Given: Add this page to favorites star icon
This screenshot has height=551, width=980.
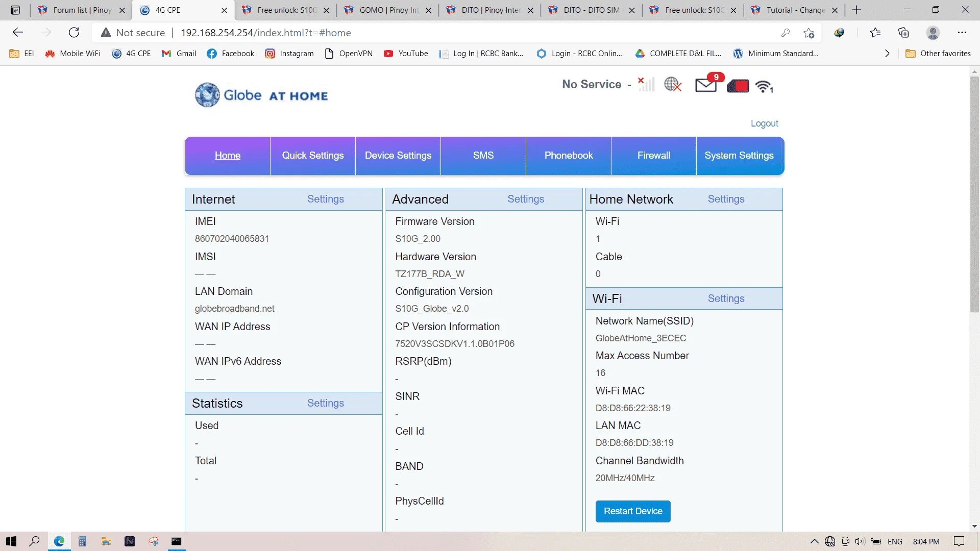Looking at the screenshot, I should pos(809,33).
